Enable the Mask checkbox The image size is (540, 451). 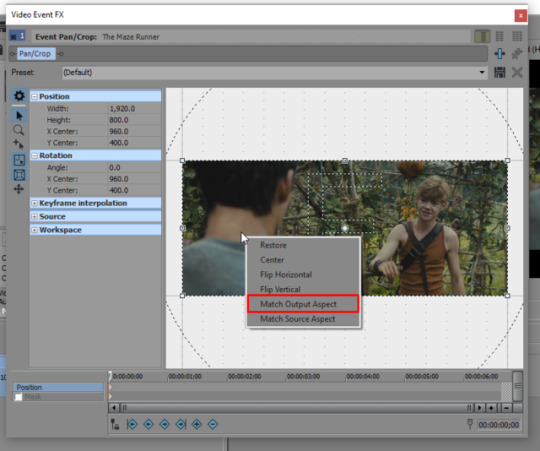pos(18,397)
